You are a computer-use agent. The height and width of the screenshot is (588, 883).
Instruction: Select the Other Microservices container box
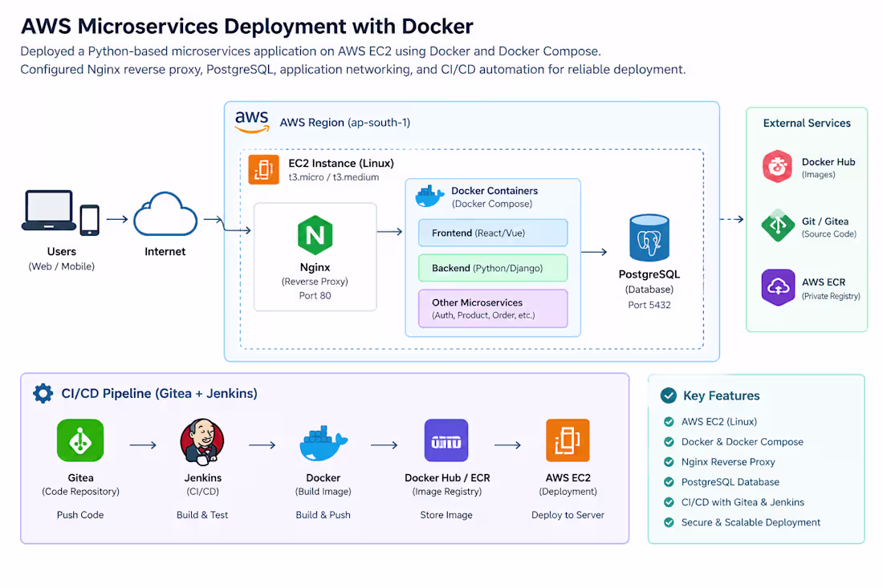pos(493,308)
